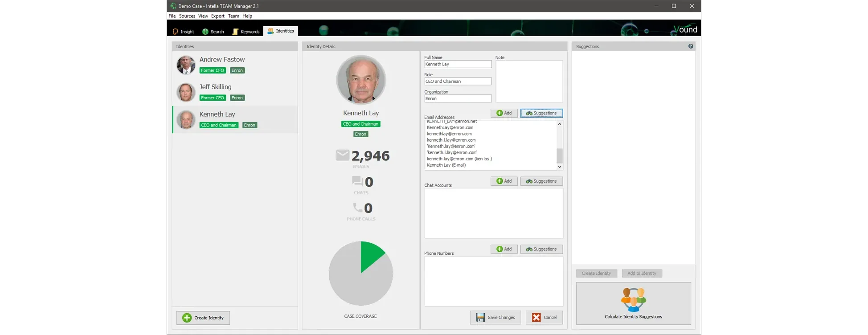The width and height of the screenshot is (868, 335).
Task: Select the Kenneth Lay identity entry
Action: (235, 119)
